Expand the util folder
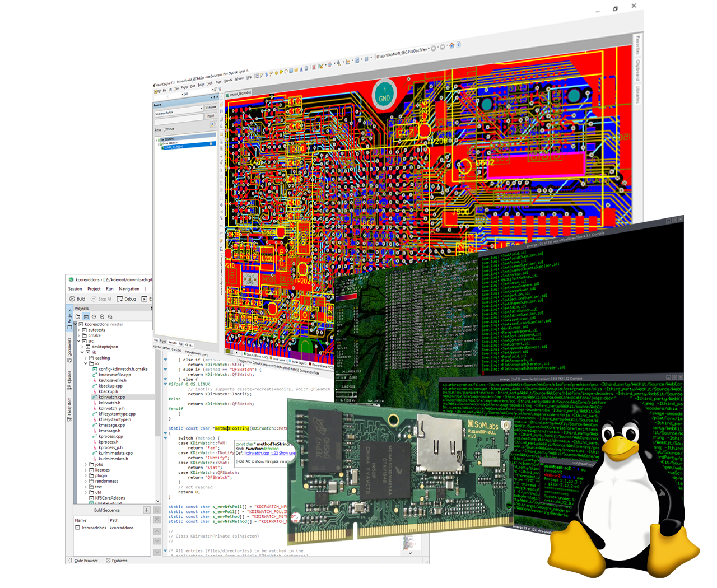The height and width of the screenshot is (588, 717). (86, 492)
